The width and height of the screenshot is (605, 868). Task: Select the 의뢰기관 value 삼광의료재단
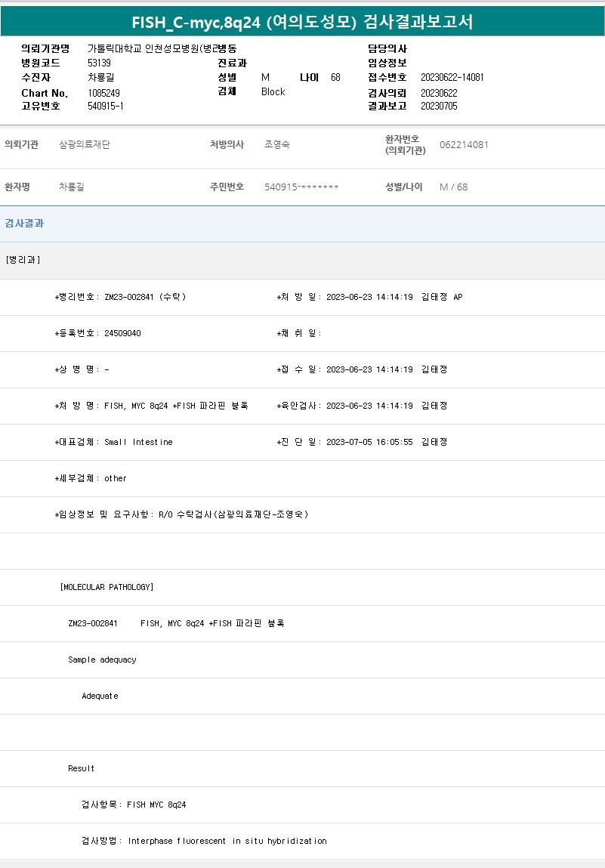84,144
